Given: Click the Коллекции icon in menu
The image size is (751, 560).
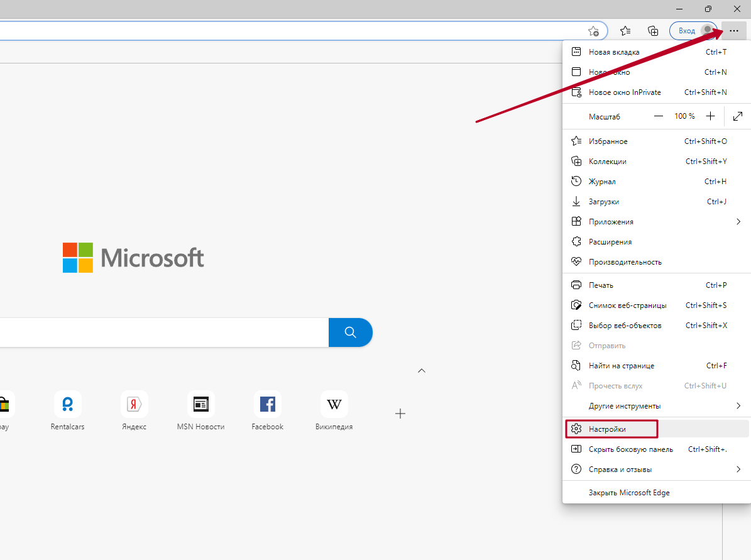Looking at the screenshot, I should tap(576, 161).
